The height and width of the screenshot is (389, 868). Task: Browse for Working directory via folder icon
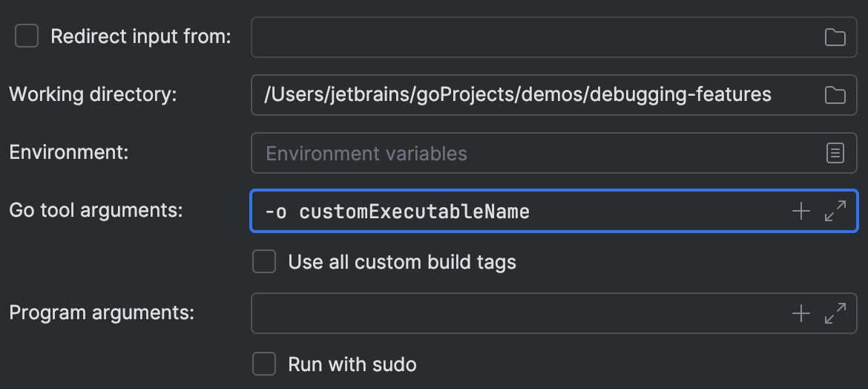(835, 95)
